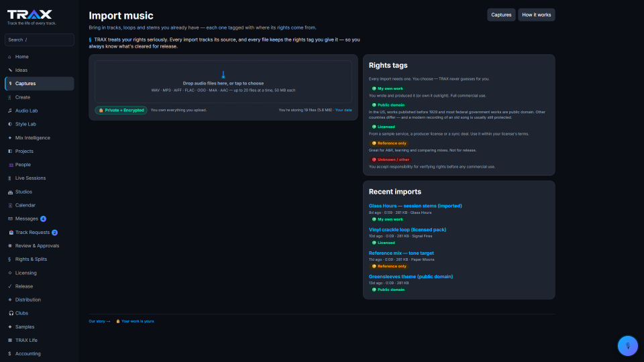
Task: Click the Captures button at top
Action: coord(501,15)
